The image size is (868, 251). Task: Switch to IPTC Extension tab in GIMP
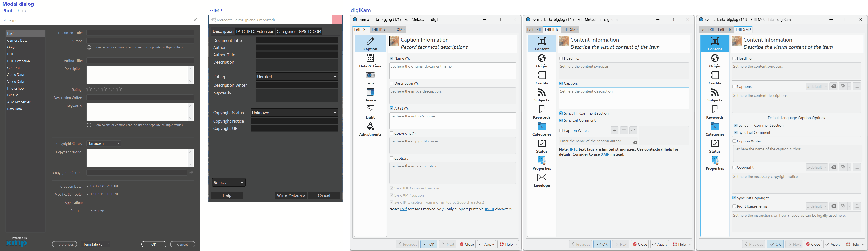tap(260, 32)
